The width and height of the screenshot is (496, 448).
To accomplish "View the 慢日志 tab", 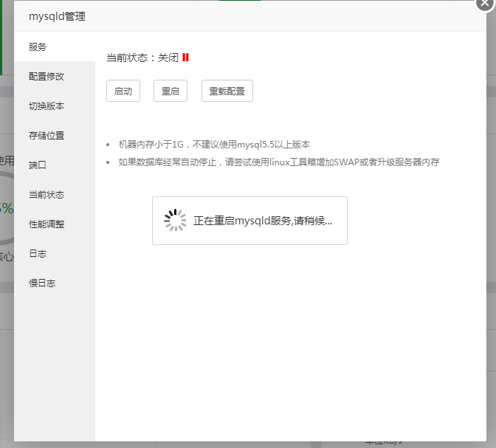I will [55, 283].
